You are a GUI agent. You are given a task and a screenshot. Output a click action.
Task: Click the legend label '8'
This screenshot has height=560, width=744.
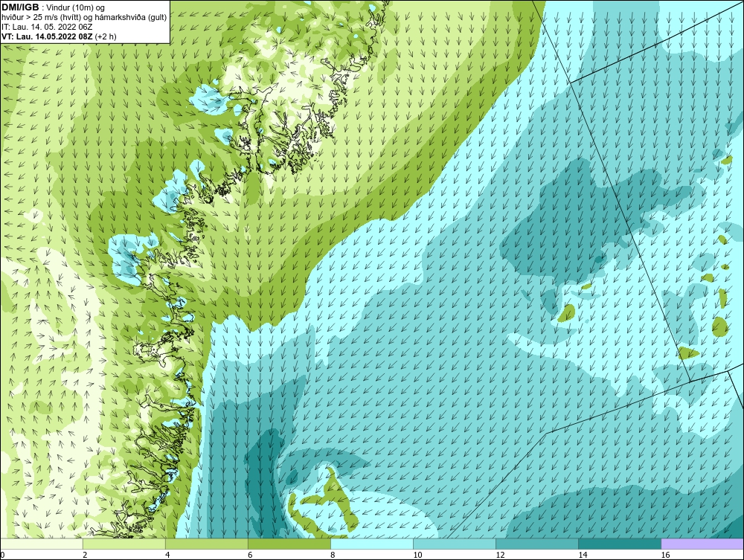pyautogui.click(x=333, y=555)
